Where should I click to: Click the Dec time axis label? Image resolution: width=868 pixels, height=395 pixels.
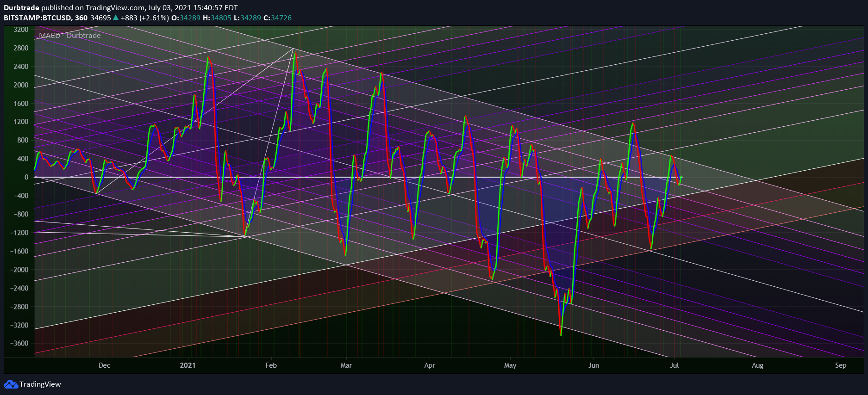[x=105, y=365]
